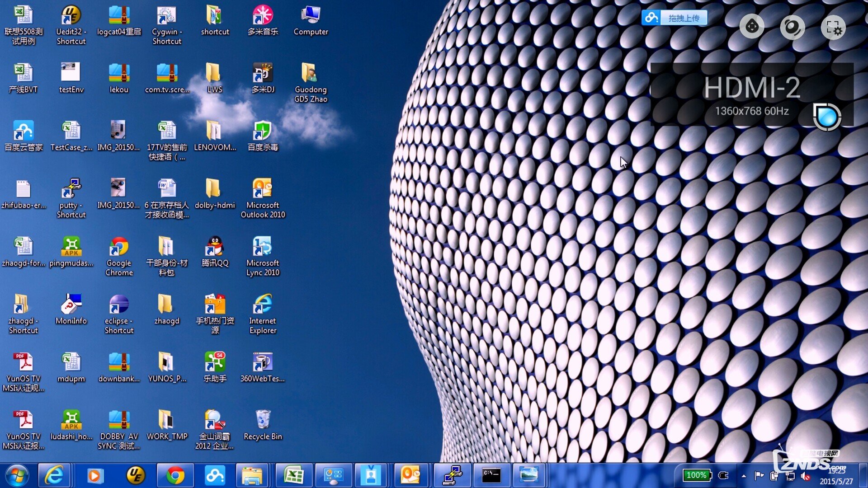Click the 2015/5/27 clock date

[836, 482]
